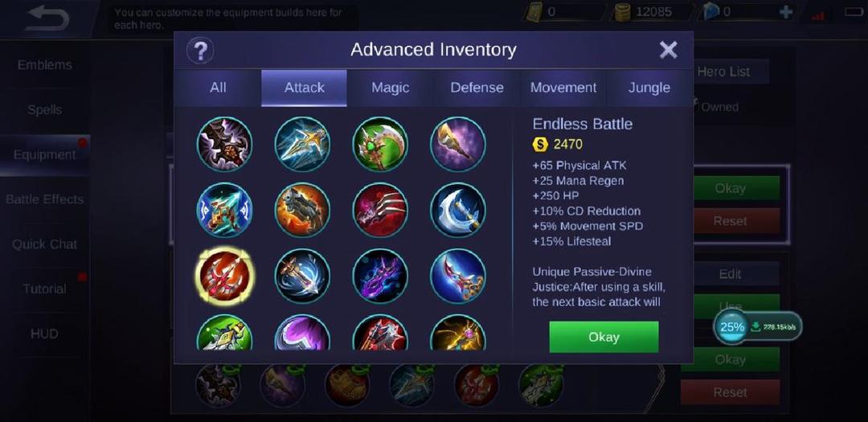The width and height of the screenshot is (868, 422).
Task: Open Battle Effects in the sidebar
Action: (x=45, y=199)
